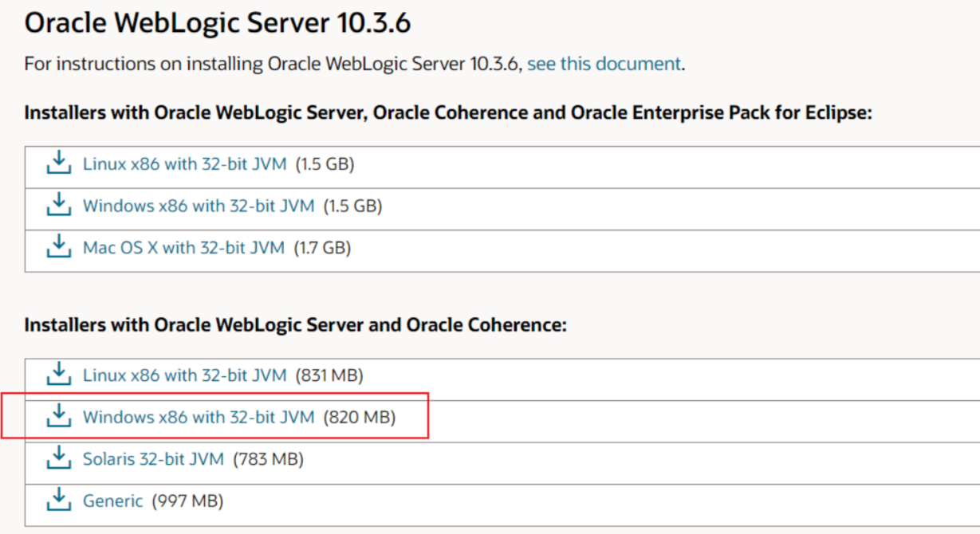Click the Oracle WebLogic Server 10.3.6 page title
This screenshot has height=534, width=980.
[x=217, y=23]
